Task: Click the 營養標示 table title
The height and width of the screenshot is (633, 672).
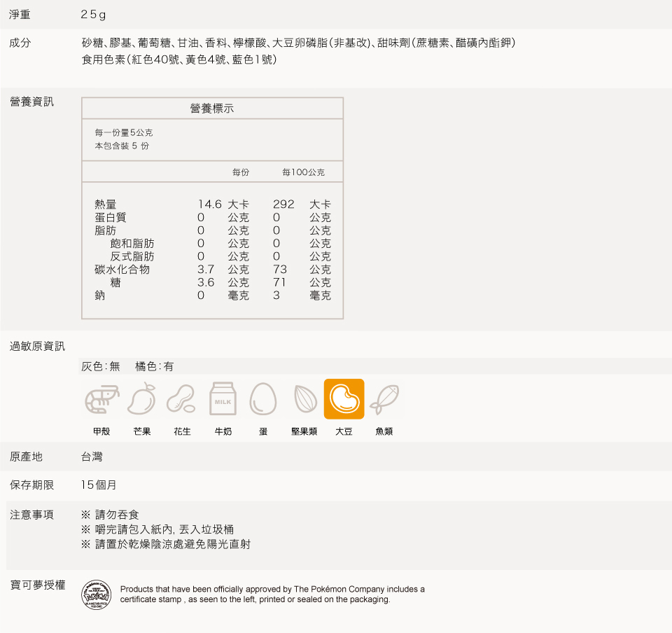Action: click(x=212, y=109)
